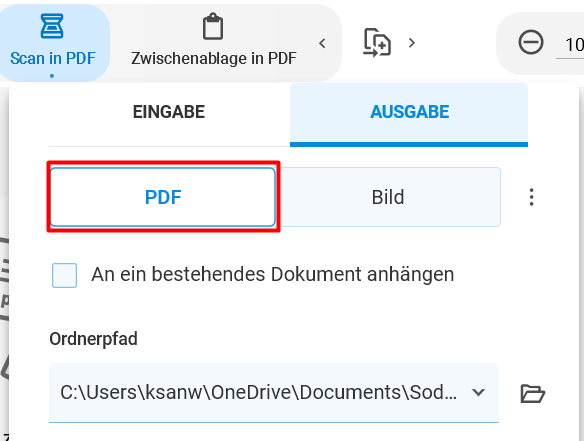
Task: Click the left chevron in the toolbar
Action: tap(323, 43)
